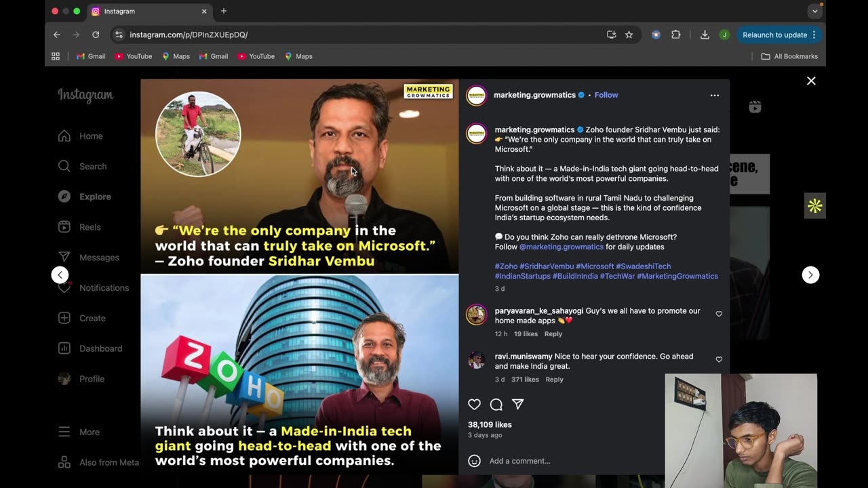Click the Instagram logo wordmark
Image resolution: width=868 pixels, height=488 pixels.
click(x=85, y=95)
